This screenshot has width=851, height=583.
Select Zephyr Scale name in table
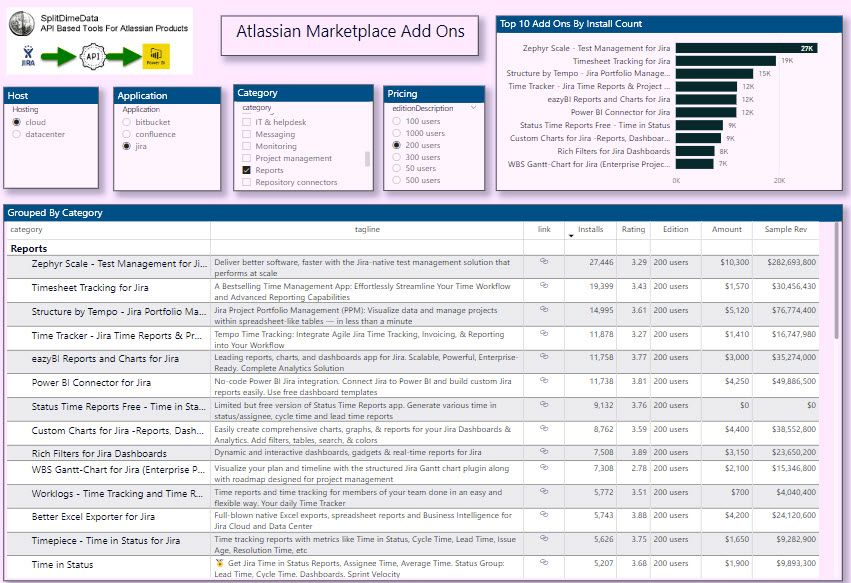[119, 264]
